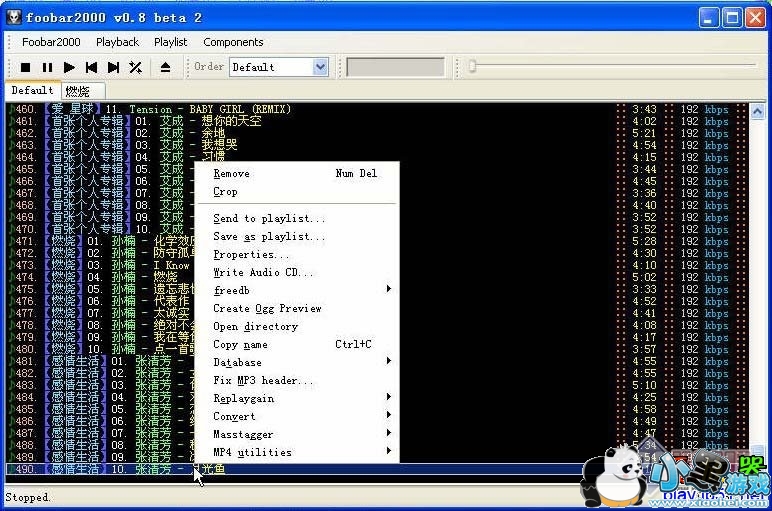Select track 463 我想哭
The height and width of the screenshot is (511, 772).
point(377,145)
